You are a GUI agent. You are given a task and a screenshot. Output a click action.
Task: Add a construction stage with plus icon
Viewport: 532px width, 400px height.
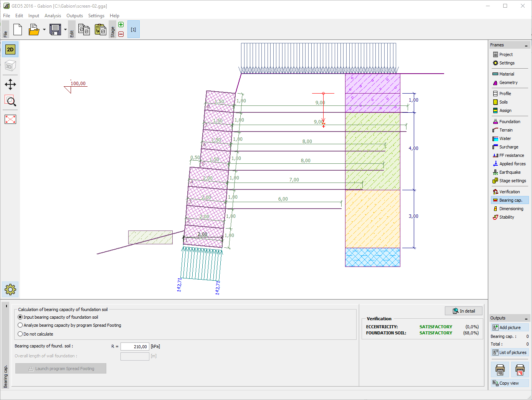point(121,25)
